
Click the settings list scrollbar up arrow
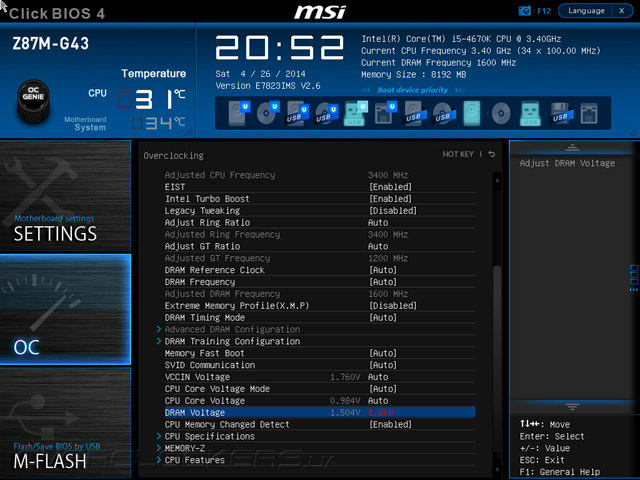point(497,179)
